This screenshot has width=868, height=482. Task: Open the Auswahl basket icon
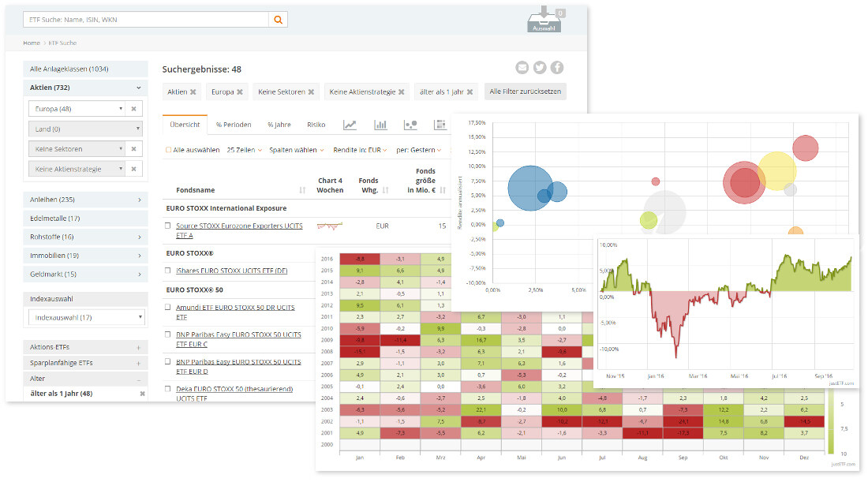point(544,20)
